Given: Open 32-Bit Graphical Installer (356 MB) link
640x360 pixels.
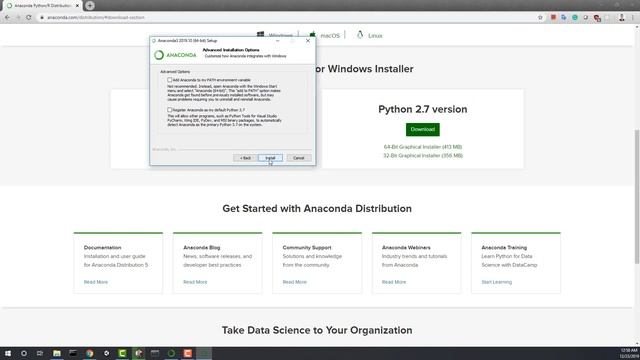Looking at the screenshot, I should (x=422, y=156).
